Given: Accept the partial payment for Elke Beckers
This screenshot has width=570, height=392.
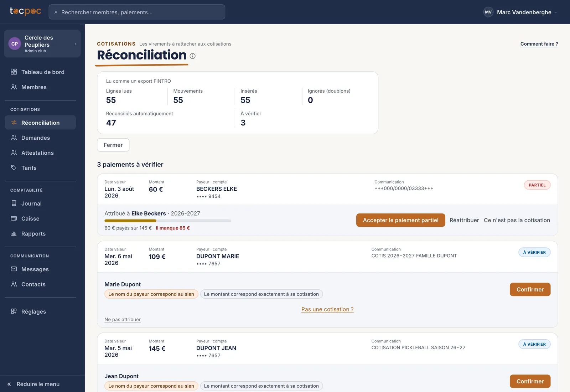Looking at the screenshot, I should coord(401,220).
